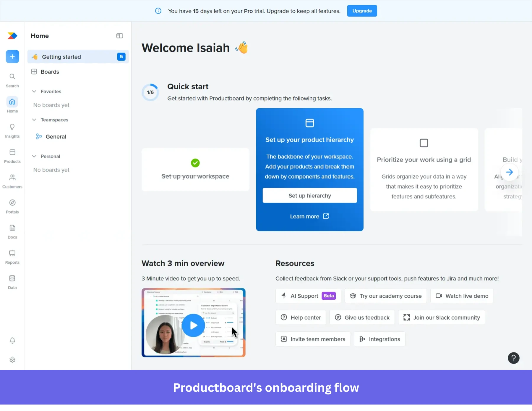Open the Help center
Viewport: 532px width, 411px height.
click(301, 317)
